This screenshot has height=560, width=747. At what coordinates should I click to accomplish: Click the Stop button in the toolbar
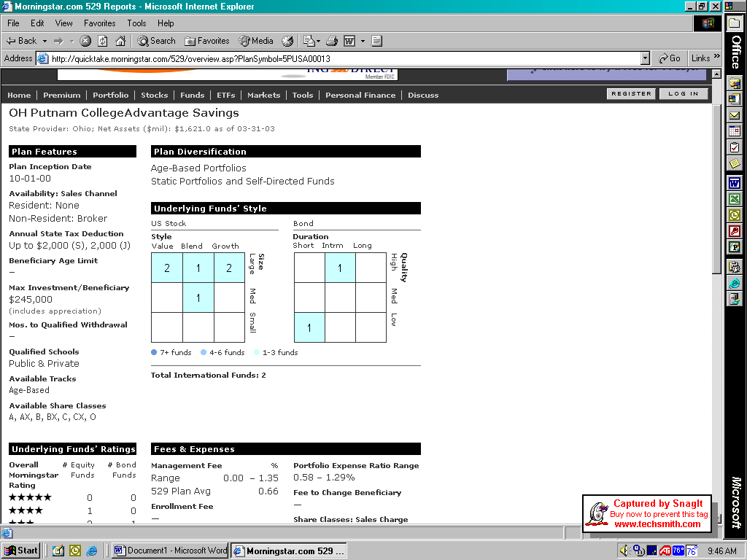pos(85,41)
